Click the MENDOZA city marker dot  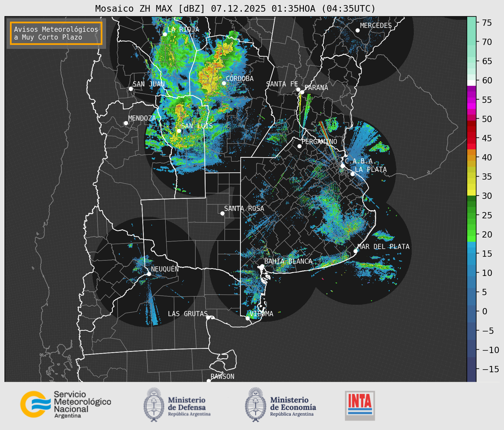tap(126, 123)
